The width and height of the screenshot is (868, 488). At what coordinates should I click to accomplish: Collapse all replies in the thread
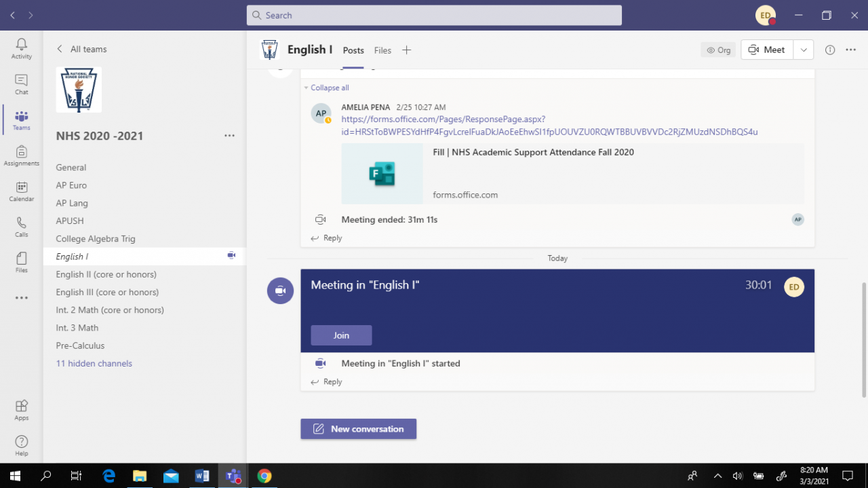coord(329,88)
